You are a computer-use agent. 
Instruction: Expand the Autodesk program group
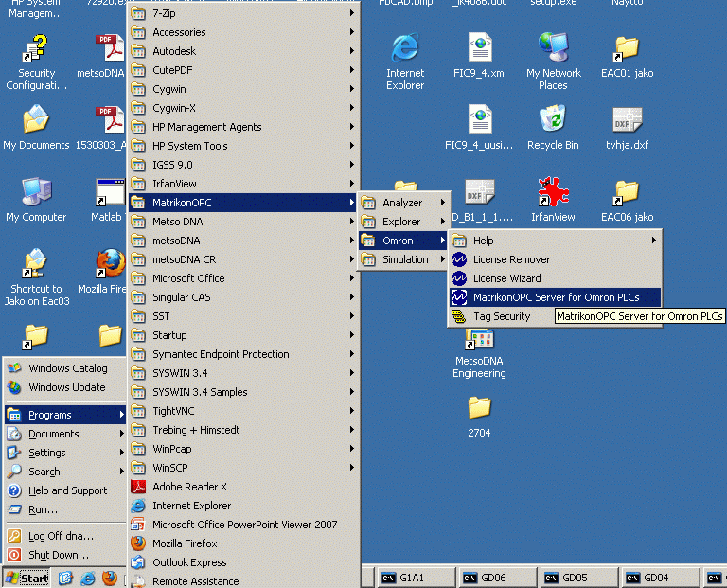point(243,51)
